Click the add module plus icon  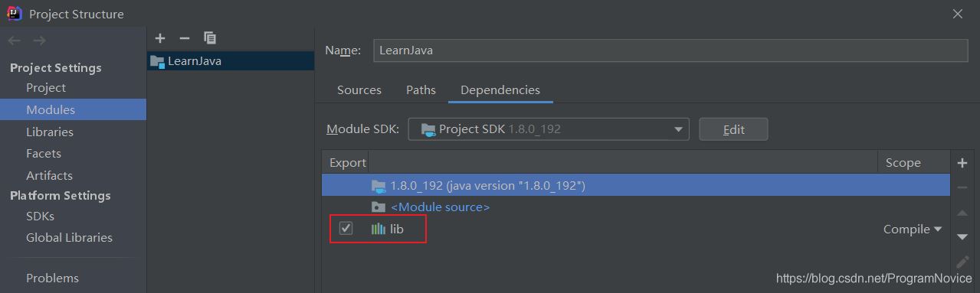(x=159, y=37)
